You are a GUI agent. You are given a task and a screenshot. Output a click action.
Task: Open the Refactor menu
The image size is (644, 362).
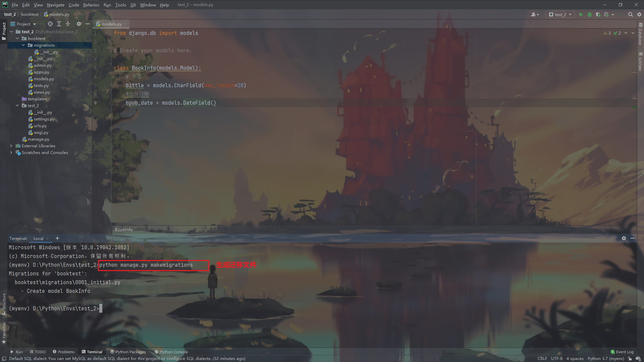click(x=91, y=5)
